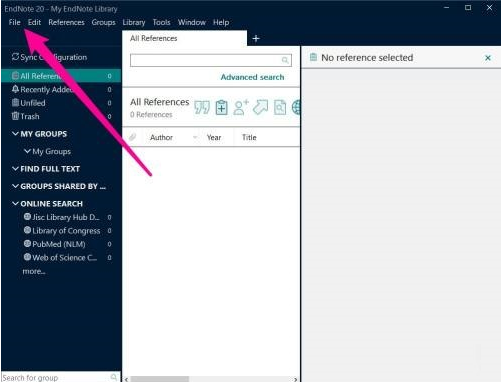The width and height of the screenshot is (503, 382).
Task: Click the more... link under Online Search
Action: [34, 271]
